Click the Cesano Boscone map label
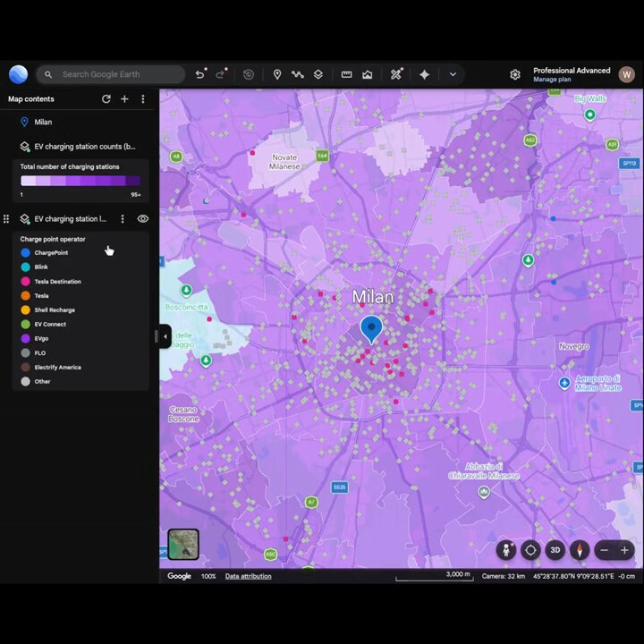 tap(183, 414)
